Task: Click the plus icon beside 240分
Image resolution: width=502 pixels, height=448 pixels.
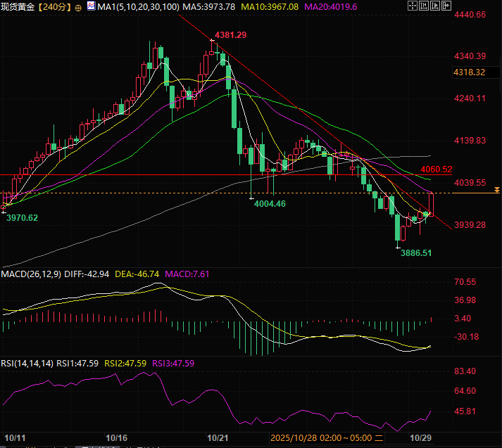Action: [77, 6]
